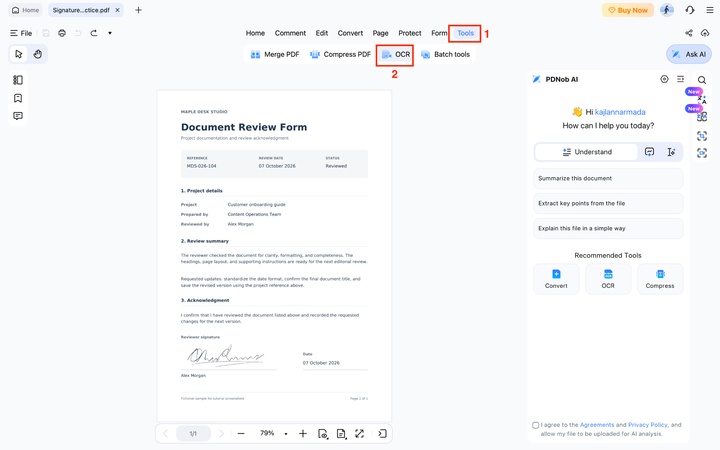Switch to the Convert ribbon tab
The image size is (720, 450).
[x=350, y=33]
